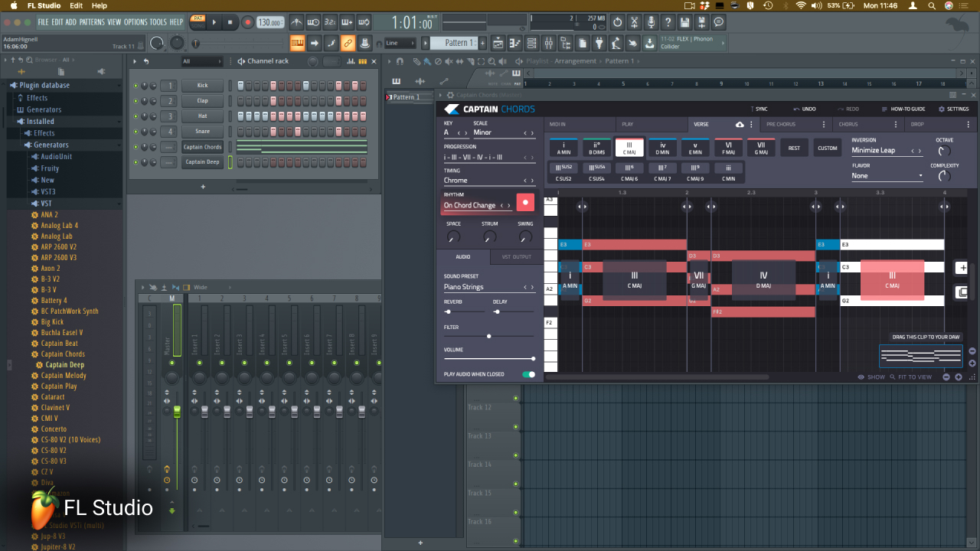Expand the VST3 folder in browser
Image resolution: width=980 pixels, height=551 pixels.
(x=48, y=191)
